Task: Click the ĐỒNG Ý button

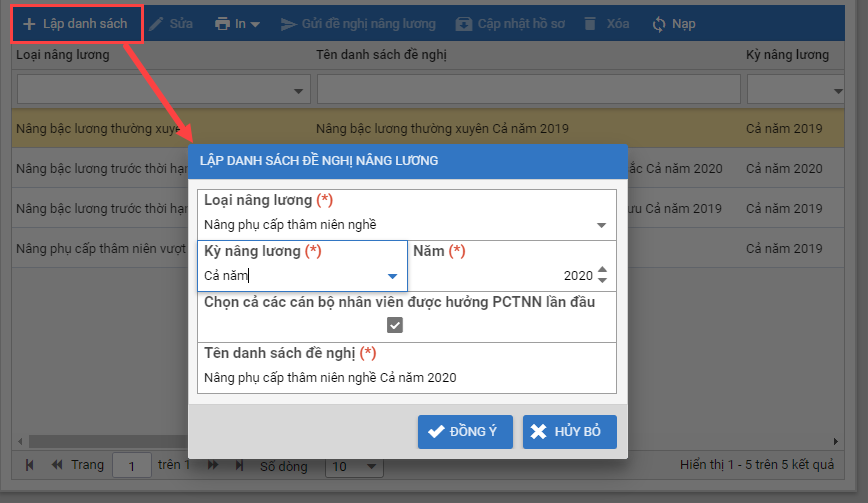Action: [x=465, y=431]
